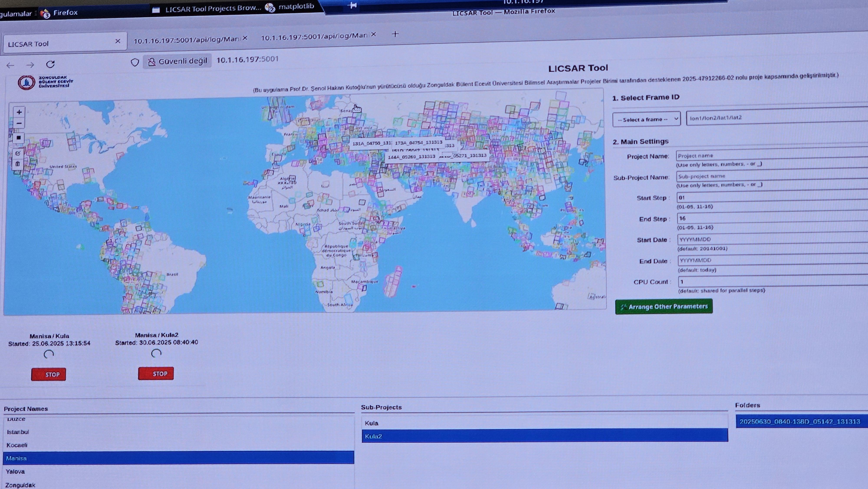This screenshot has width=868, height=489.
Task: Select Kocaeli in Project Names list
Action: click(17, 445)
